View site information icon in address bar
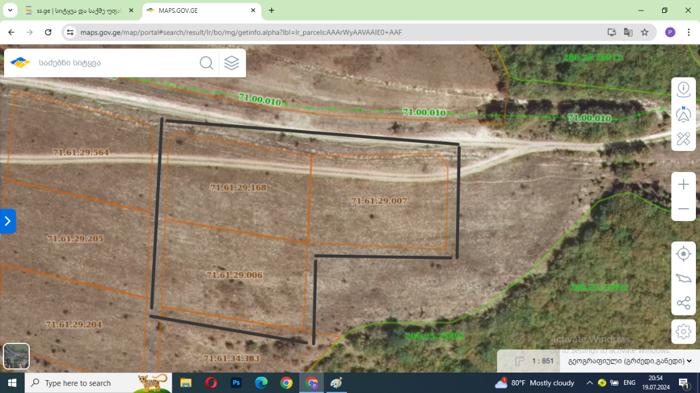This screenshot has height=393, width=700. pyautogui.click(x=70, y=32)
